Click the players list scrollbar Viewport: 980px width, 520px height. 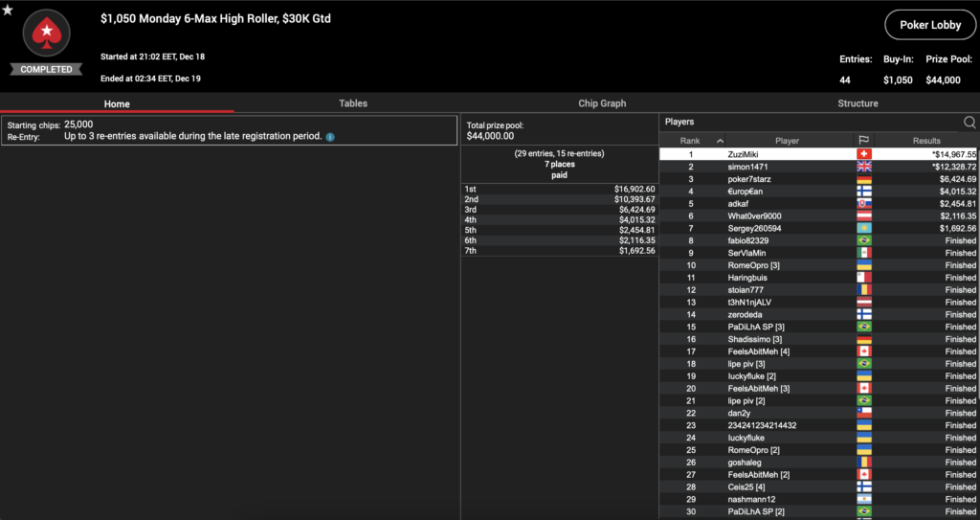(x=977, y=287)
